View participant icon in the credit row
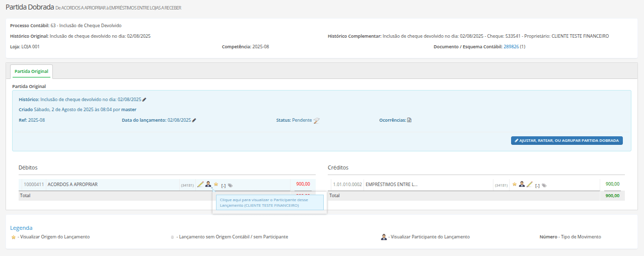Image resolution: width=644 pixels, height=256 pixels. pos(522,185)
